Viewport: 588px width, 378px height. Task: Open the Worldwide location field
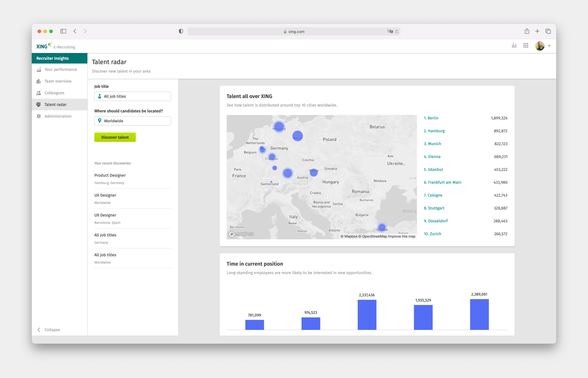coord(133,121)
